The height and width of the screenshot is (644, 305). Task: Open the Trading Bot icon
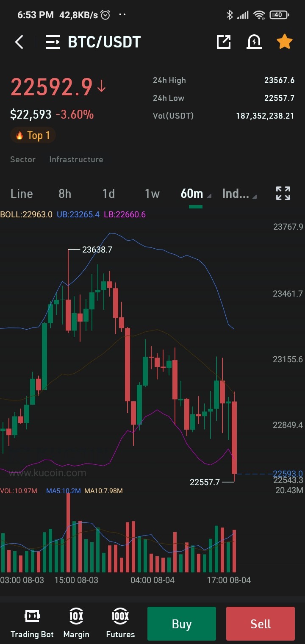click(32, 624)
